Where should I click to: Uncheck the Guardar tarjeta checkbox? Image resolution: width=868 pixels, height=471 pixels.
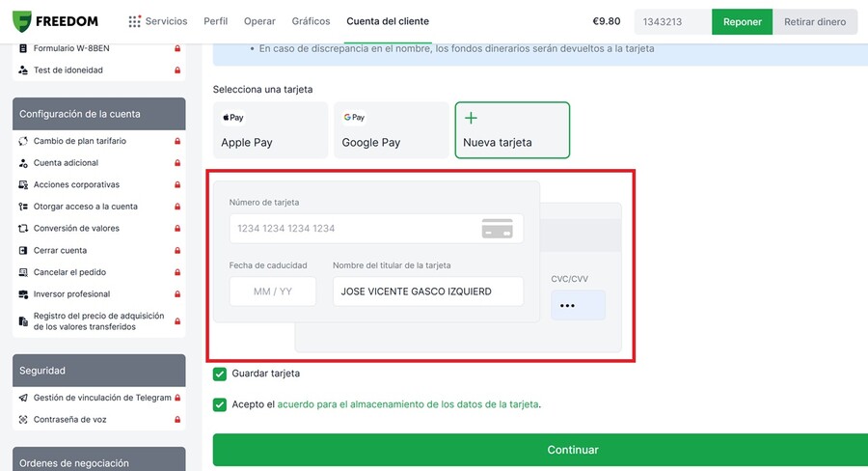pos(220,374)
